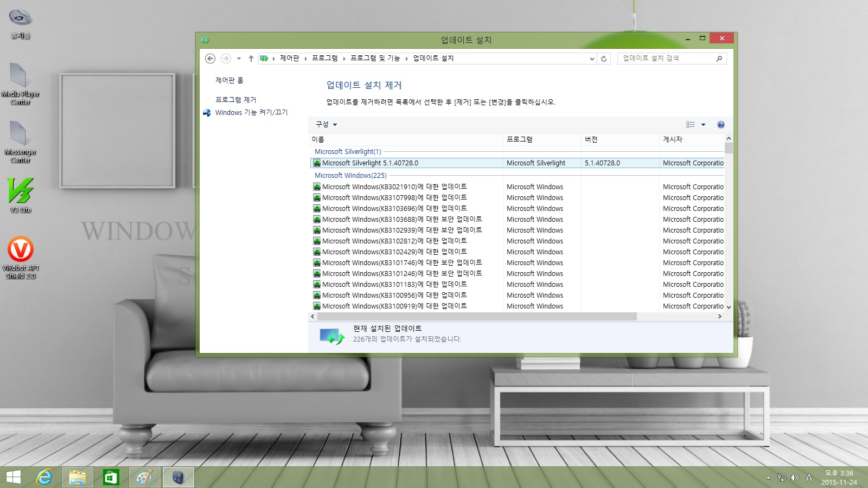Click the horizontal scrollbar thumb

[477, 316]
